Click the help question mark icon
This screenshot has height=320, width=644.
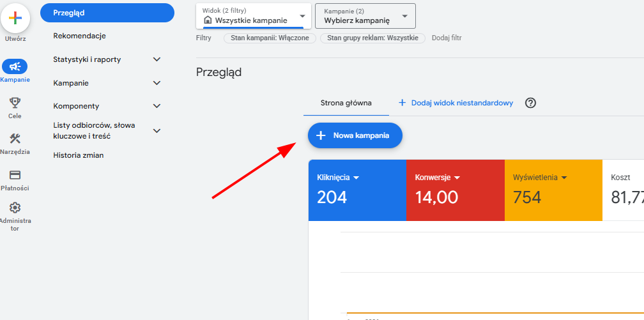pyautogui.click(x=530, y=103)
